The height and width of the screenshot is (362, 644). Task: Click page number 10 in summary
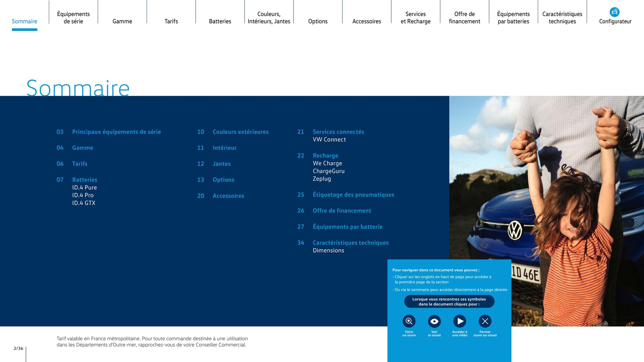[x=201, y=132]
